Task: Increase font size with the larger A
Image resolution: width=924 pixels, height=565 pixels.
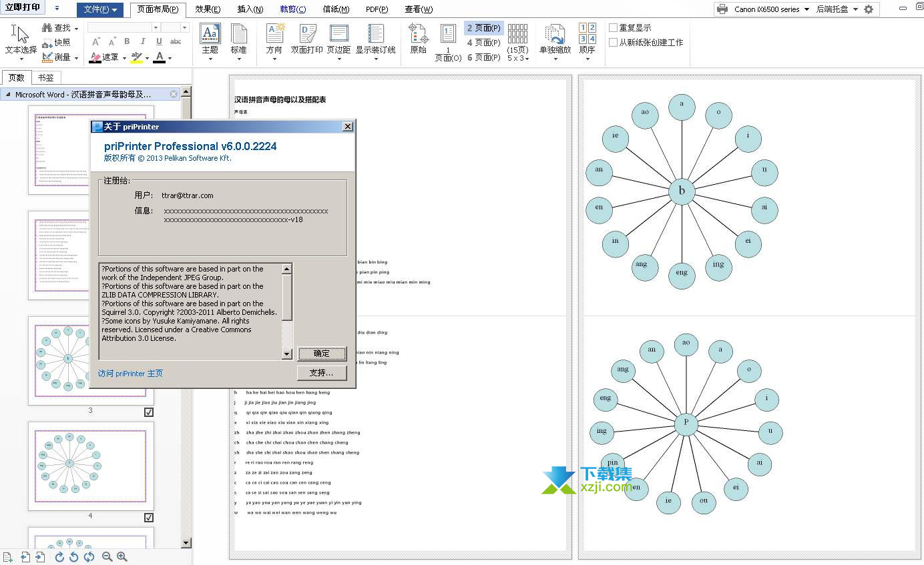Action: [x=96, y=42]
